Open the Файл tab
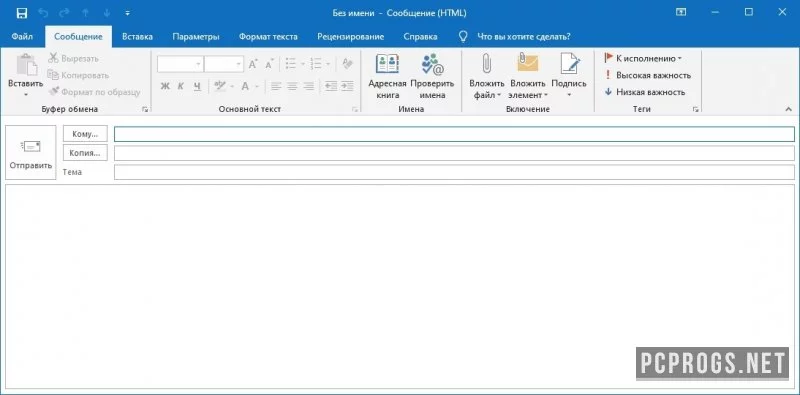Image resolution: width=800 pixels, height=395 pixels. [x=22, y=36]
